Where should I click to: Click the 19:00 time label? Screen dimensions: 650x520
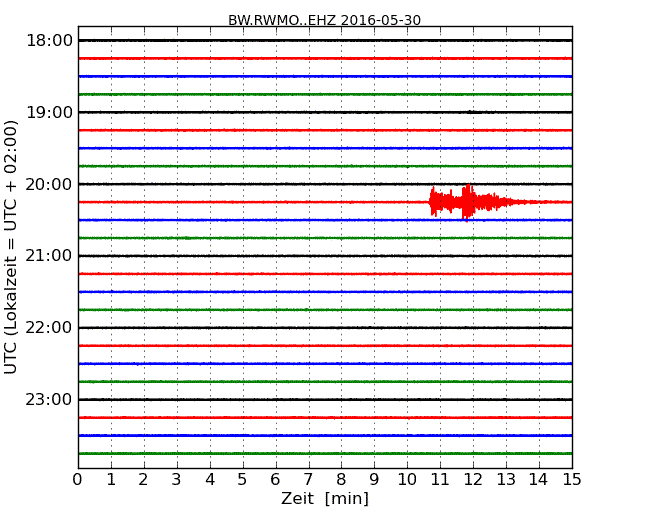tap(49, 112)
